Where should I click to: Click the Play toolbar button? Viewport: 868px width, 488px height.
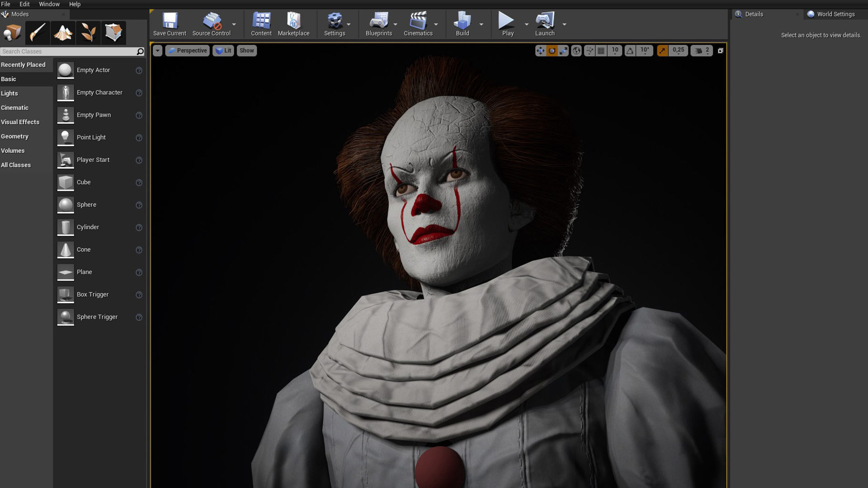point(508,24)
